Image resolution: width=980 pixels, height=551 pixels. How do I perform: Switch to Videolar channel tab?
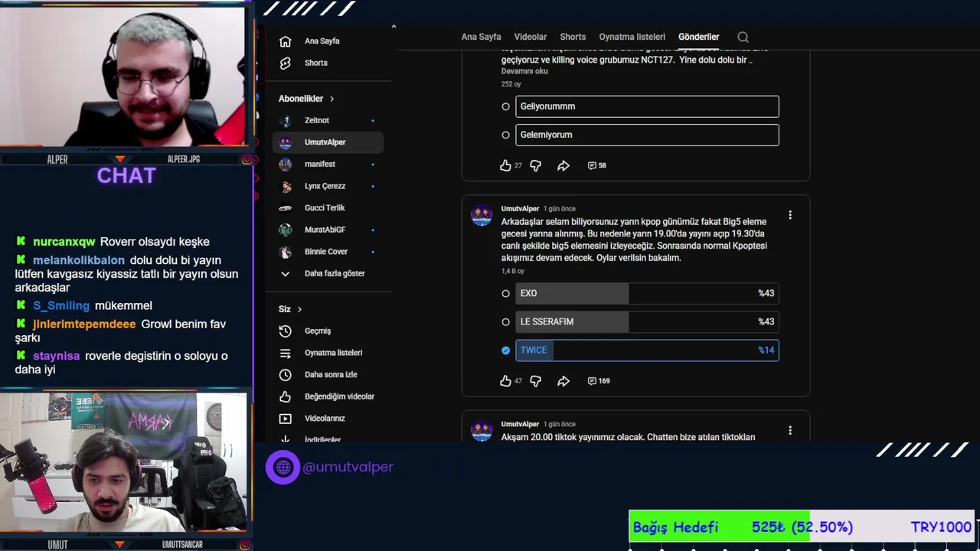[x=531, y=37]
